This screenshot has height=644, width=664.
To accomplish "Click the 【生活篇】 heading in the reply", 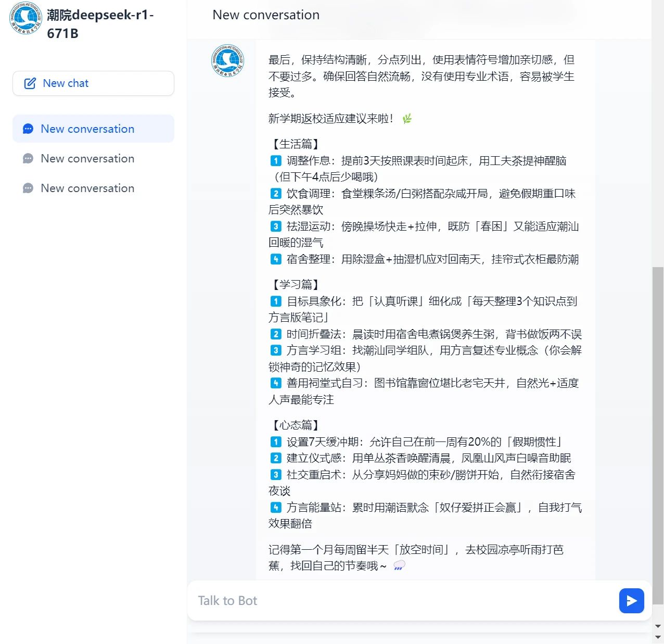I will pyautogui.click(x=296, y=144).
